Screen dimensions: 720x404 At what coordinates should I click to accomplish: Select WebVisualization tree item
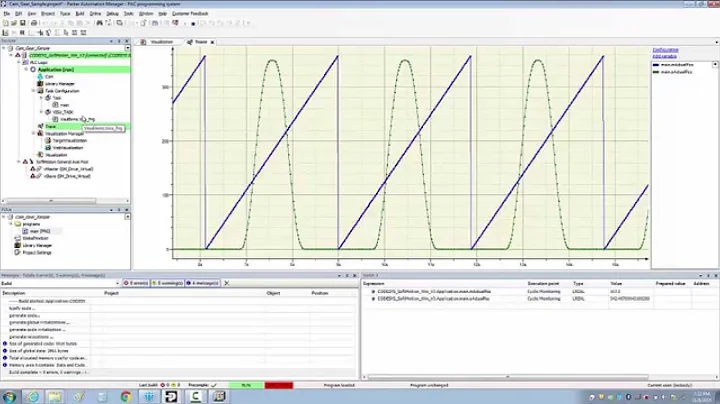tap(68, 148)
